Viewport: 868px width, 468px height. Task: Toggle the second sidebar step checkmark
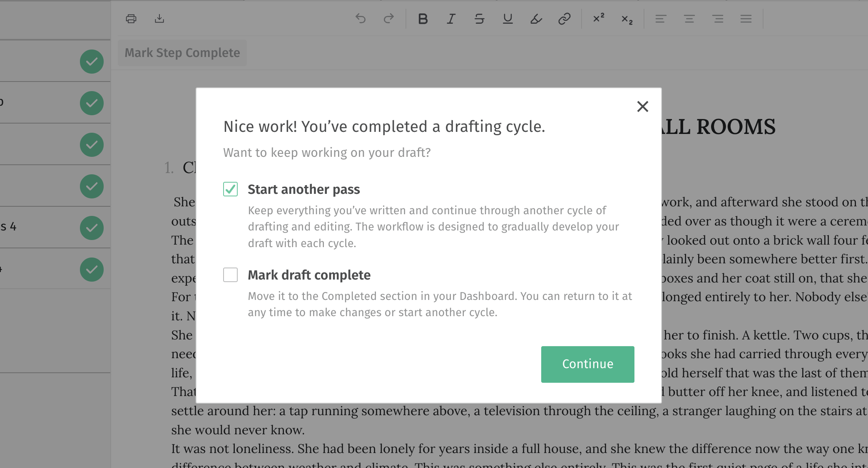coord(92,103)
